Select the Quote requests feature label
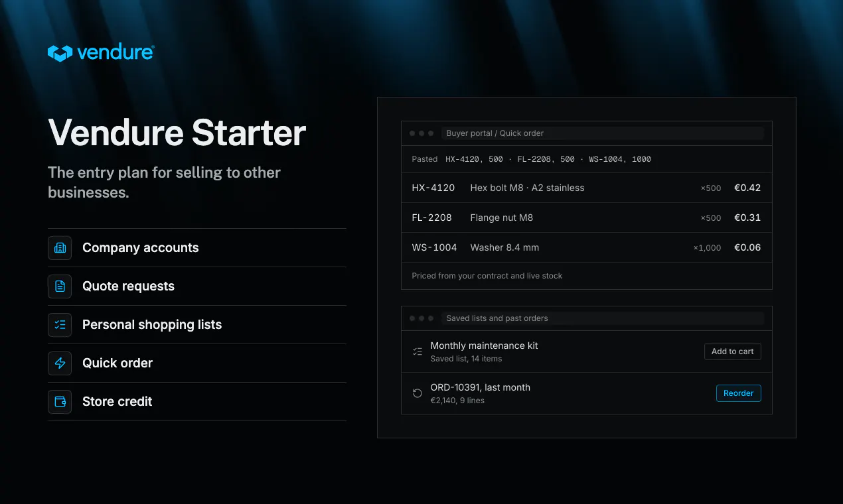Screen dimensions: 843x504 point(128,286)
